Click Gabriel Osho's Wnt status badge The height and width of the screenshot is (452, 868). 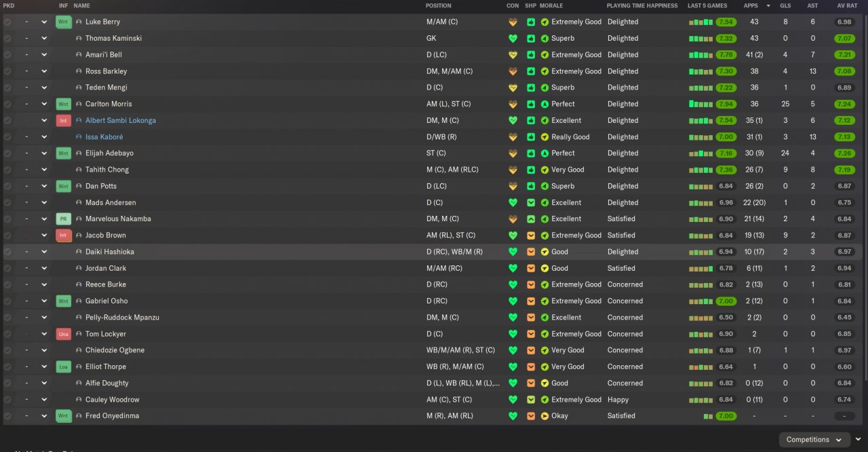(x=64, y=301)
